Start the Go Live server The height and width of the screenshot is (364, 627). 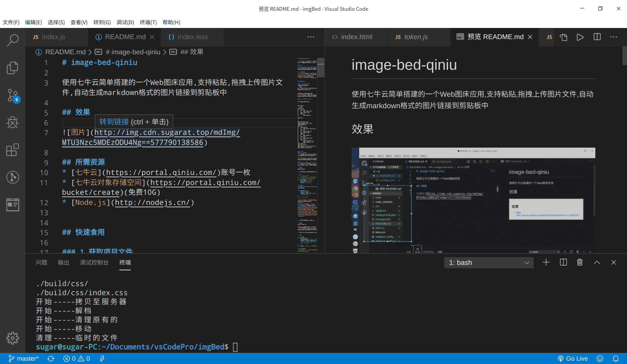click(572, 359)
